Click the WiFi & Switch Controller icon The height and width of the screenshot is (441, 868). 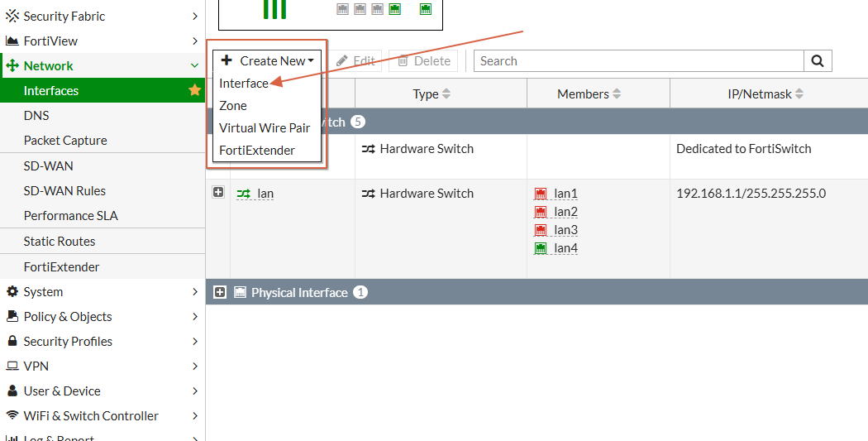coord(12,415)
